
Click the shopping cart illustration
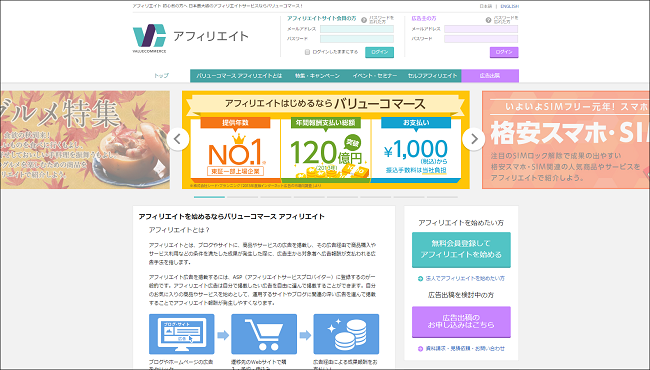pyautogui.click(x=264, y=334)
